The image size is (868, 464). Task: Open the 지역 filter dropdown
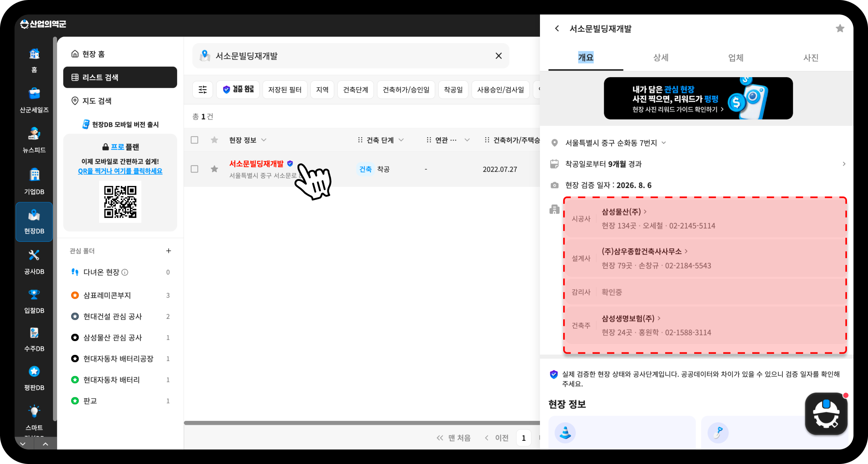(x=322, y=90)
